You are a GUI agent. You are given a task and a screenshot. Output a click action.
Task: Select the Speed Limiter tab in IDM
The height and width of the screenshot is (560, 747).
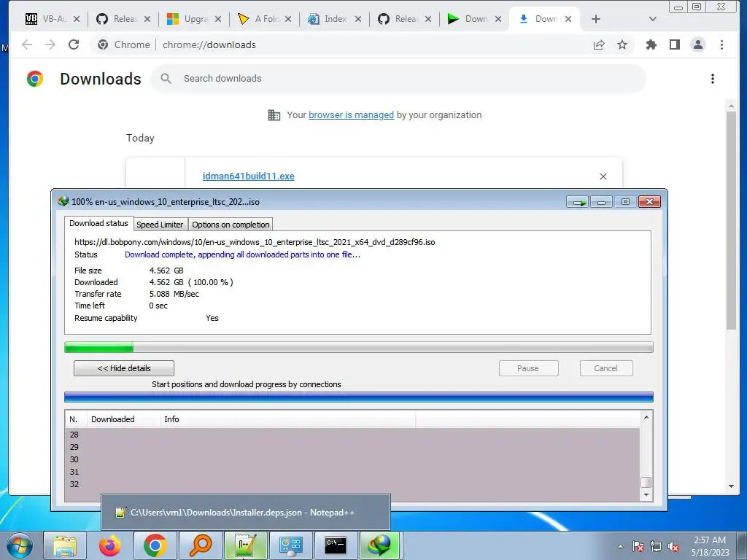pos(160,225)
